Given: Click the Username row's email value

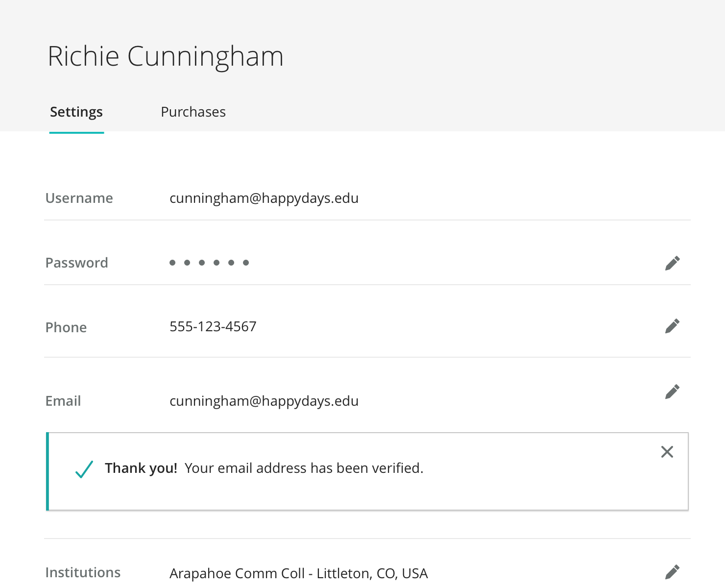Looking at the screenshot, I should click(264, 198).
